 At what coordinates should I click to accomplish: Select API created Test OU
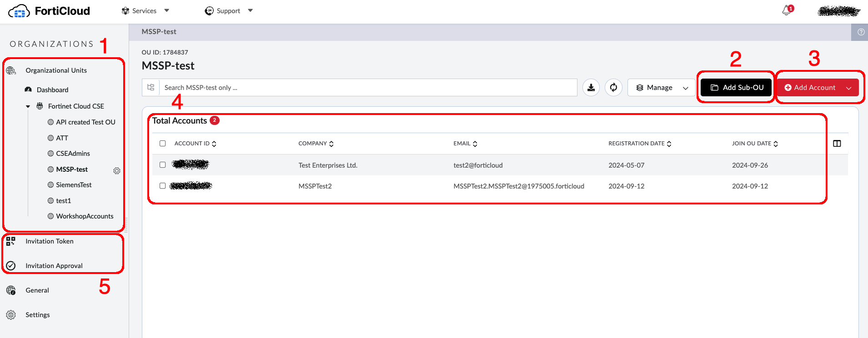[x=85, y=122]
